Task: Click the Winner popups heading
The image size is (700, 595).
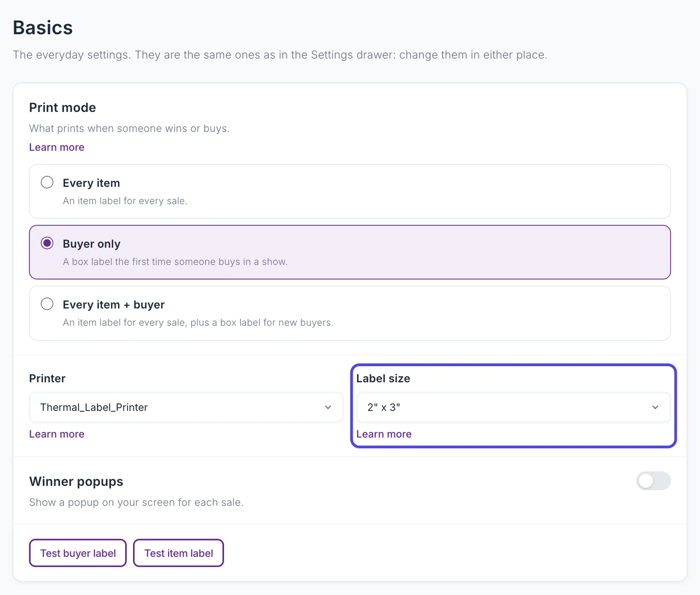Action: pyautogui.click(x=76, y=482)
